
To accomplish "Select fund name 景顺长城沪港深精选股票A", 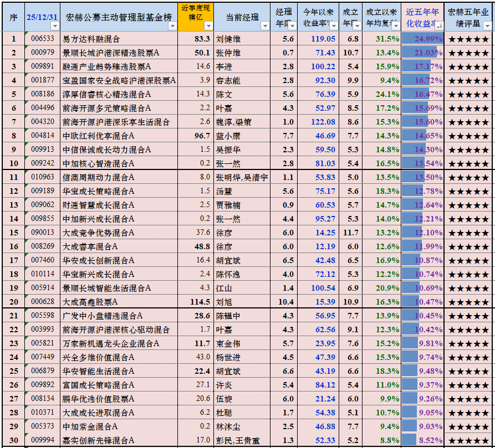I will 111,53.
